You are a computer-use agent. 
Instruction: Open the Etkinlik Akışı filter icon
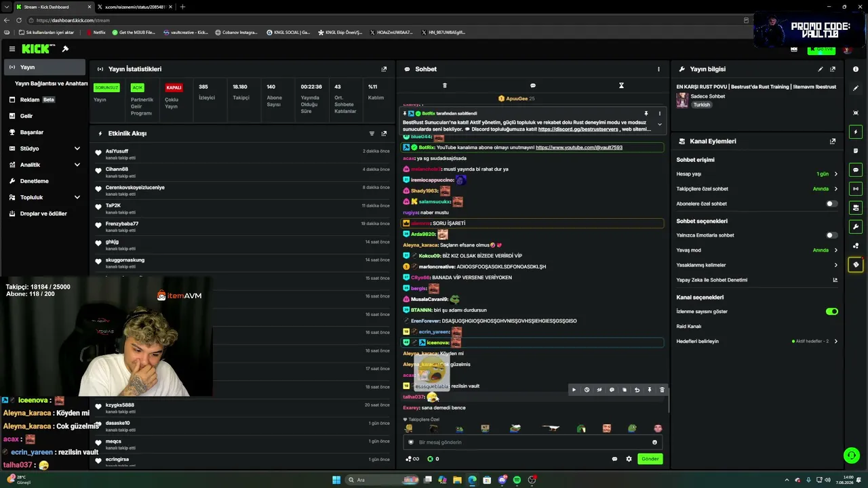(372, 134)
